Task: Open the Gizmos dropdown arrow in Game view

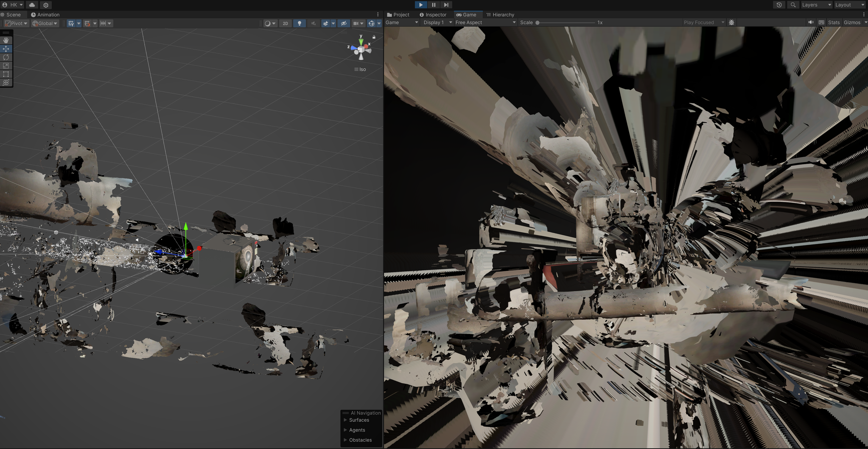Action: click(866, 22)
